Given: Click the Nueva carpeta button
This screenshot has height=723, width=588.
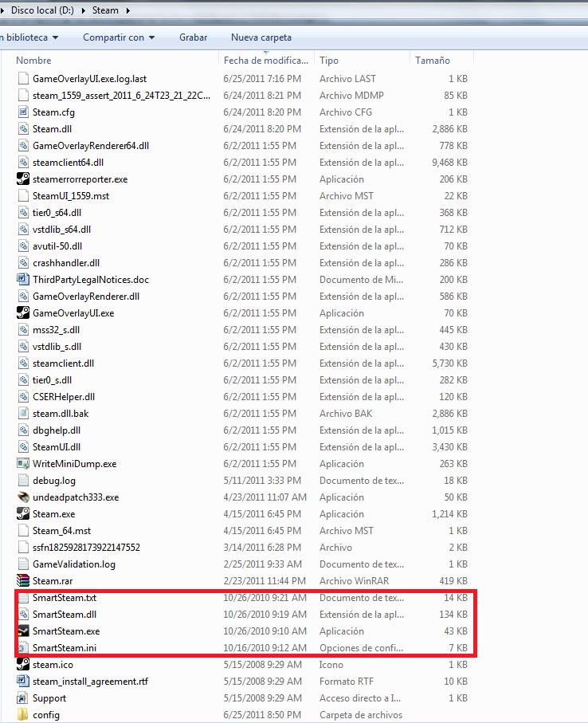Looking at the screenshot, I should (x=261, y=37).
